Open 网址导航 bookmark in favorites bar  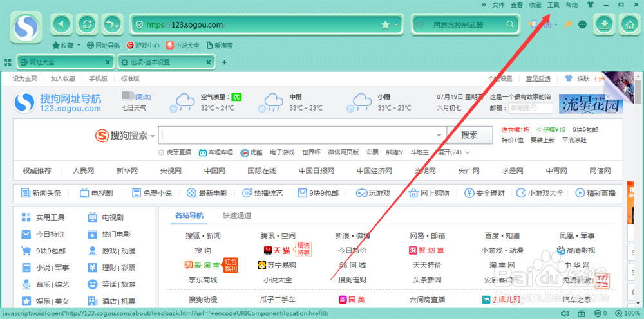tap(104, 46)
